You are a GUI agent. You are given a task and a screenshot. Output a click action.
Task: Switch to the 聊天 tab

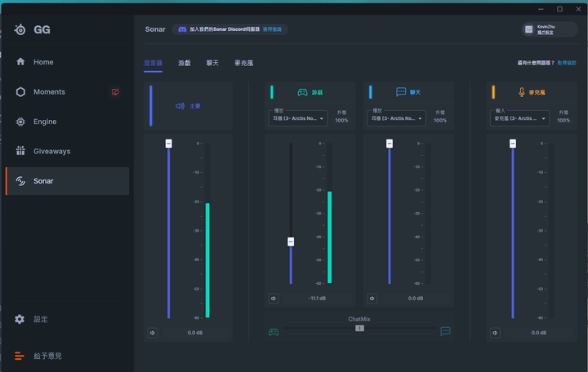tap(212, 63)
